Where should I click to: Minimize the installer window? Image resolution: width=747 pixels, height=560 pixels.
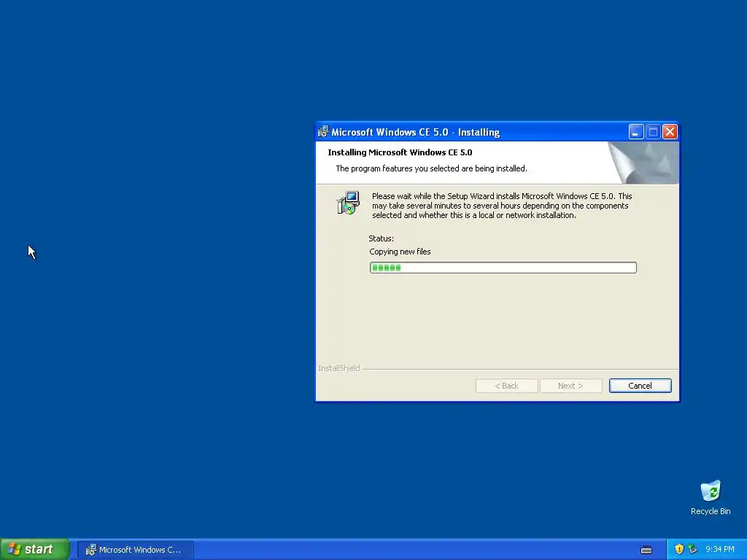636,132
